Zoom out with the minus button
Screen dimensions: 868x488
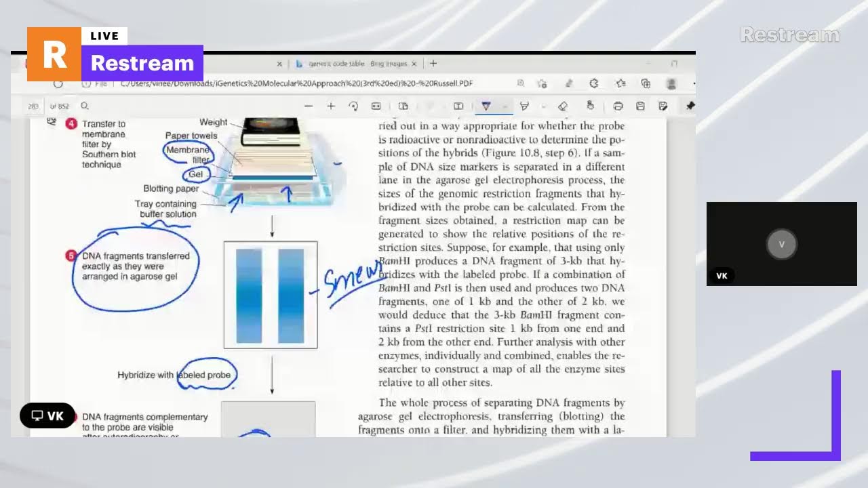pos(309,106)
